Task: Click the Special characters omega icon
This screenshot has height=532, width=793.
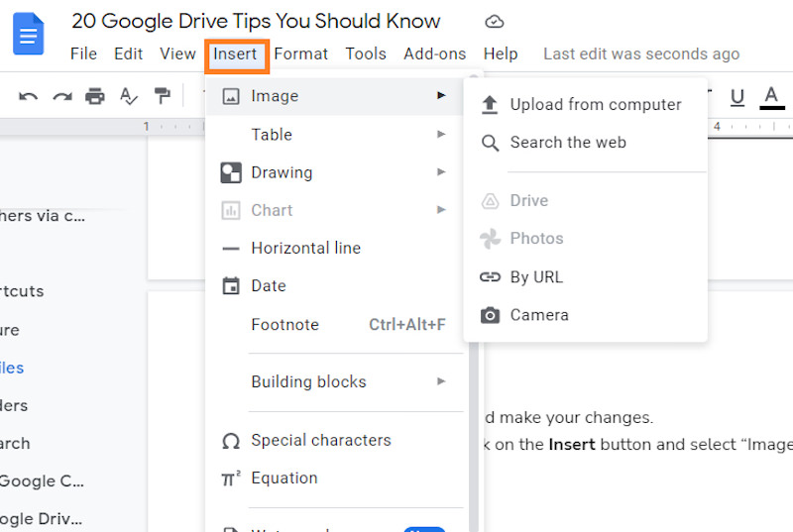Action: point(231,441)
